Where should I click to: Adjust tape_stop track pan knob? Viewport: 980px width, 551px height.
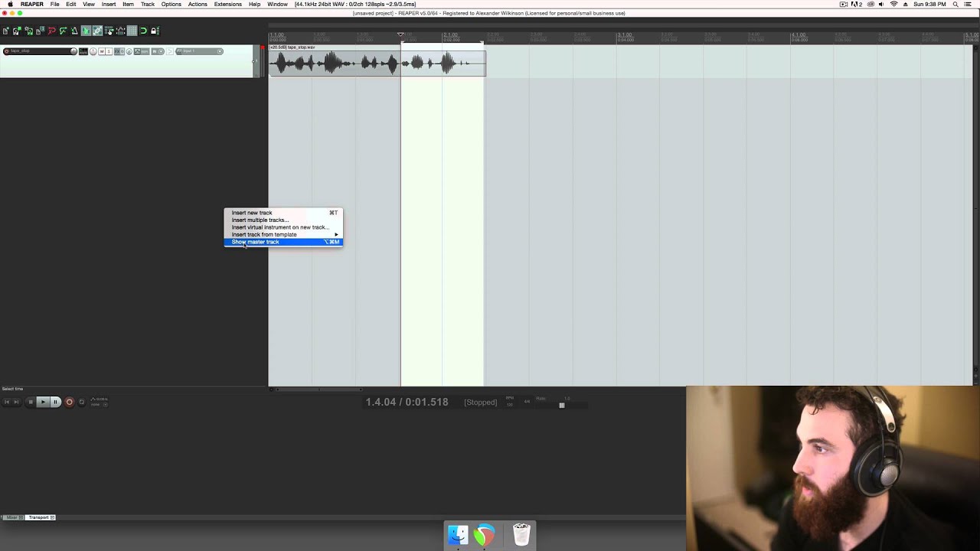[93, 51]
